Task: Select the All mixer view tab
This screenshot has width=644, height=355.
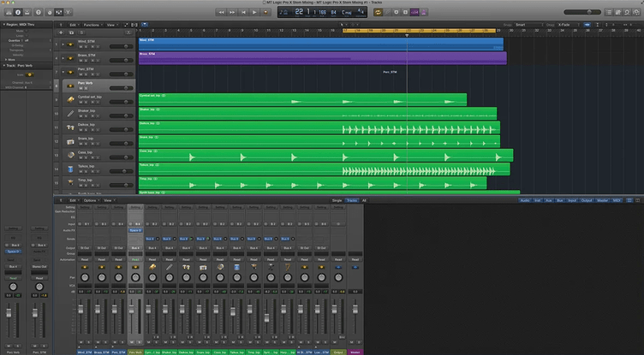Action: [x=364, y=200]
